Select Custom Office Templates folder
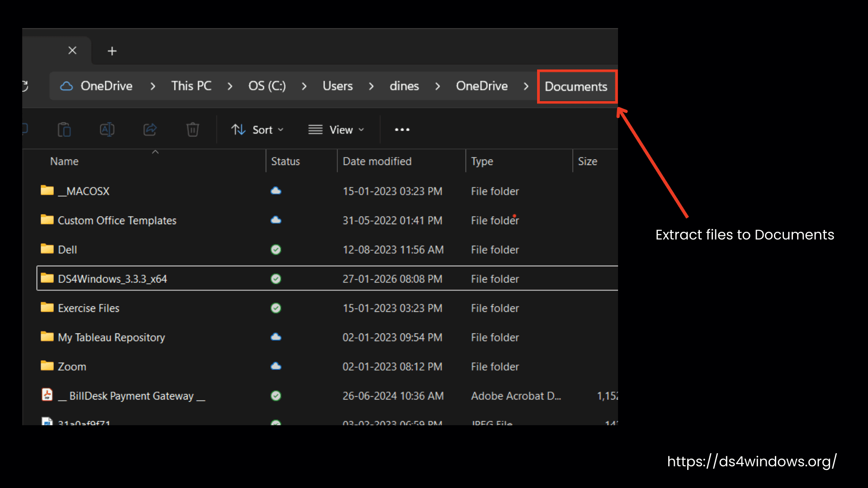868x488 pixels. 327,221
